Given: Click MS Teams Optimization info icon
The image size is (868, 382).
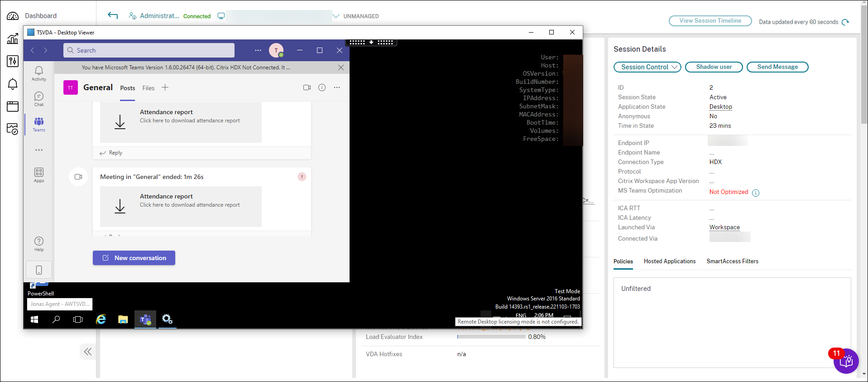Looking at the screenshot, I should point(756,193).
